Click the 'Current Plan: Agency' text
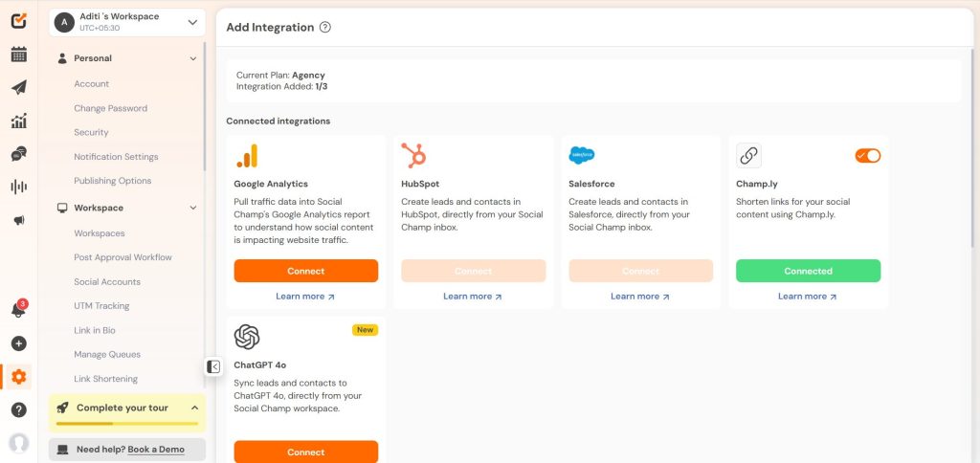This screenshot has width=980, height=463. tap(280, 75)
